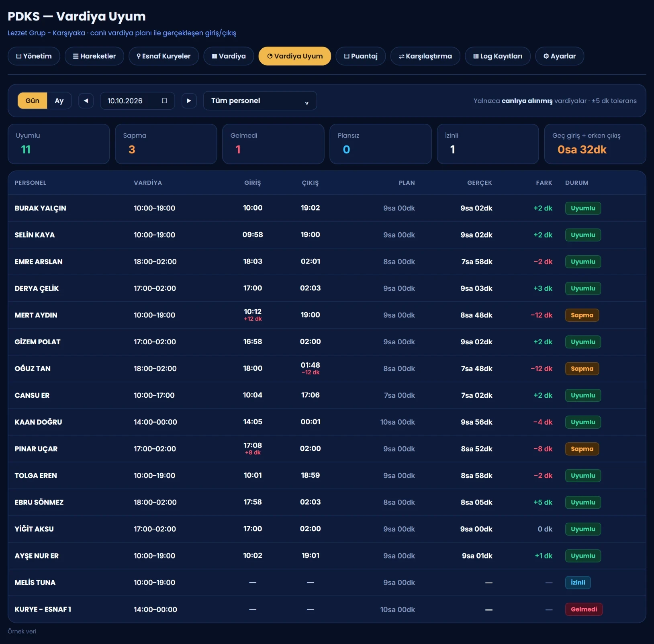
Task: Select YİĞİT AKSU row name
Action: pyautogui.click(x=34, y=529)
